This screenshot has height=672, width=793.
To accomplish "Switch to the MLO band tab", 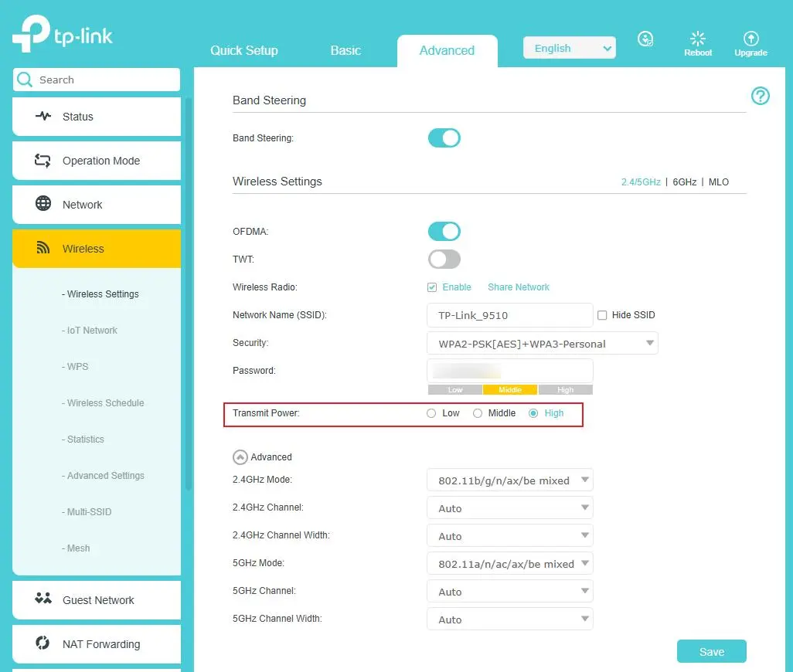I will (x=719, y=182).
